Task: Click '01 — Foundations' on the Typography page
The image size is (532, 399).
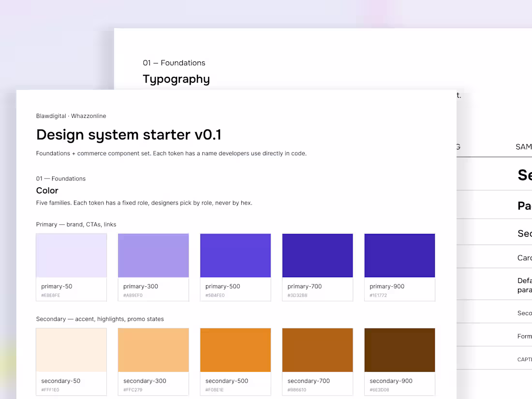Action: point(174,63)
